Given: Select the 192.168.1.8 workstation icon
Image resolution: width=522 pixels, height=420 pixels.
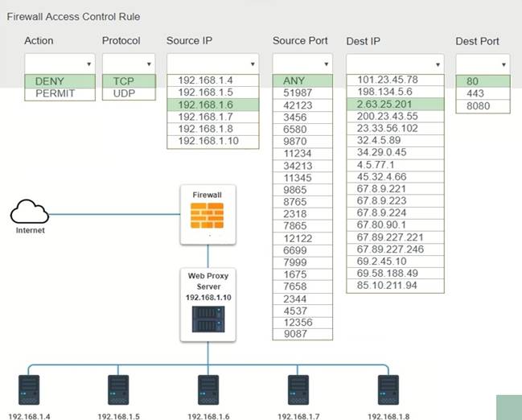Looking at the screenshot, I should (x=388, y=390).
